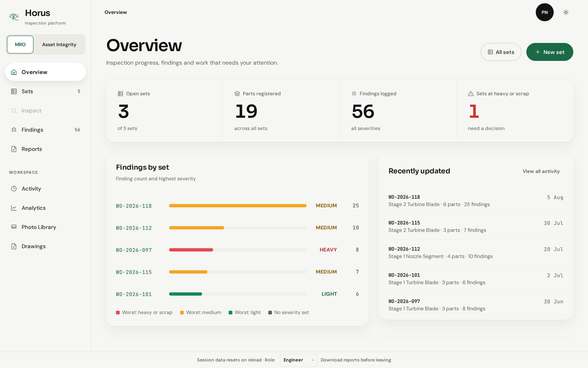This screenshot has height=368, width=588.
Task: Go to Findings in the sidebar
Action: 46,130
